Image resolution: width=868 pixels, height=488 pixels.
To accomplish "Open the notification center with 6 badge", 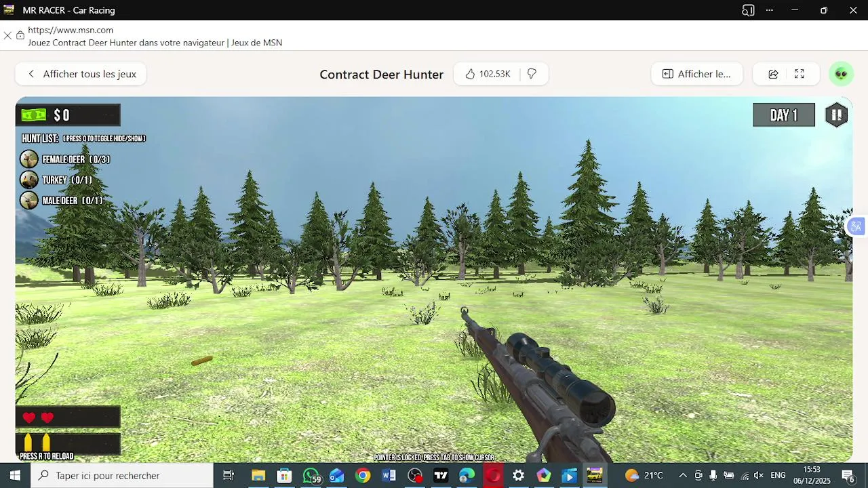I will 848,476.
